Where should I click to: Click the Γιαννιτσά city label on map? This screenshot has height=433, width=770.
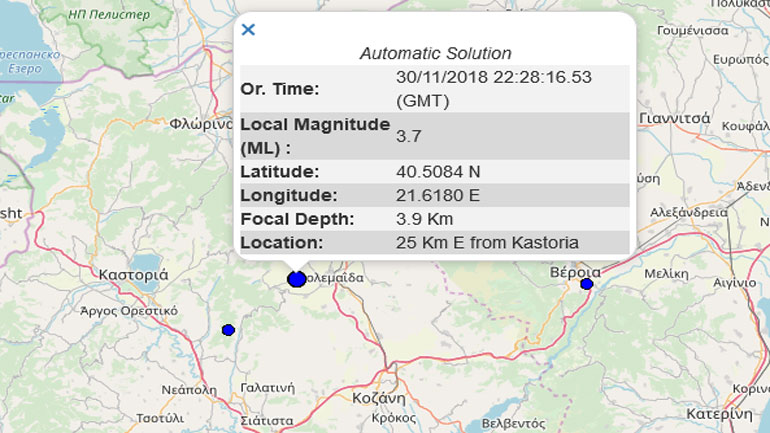677,117
